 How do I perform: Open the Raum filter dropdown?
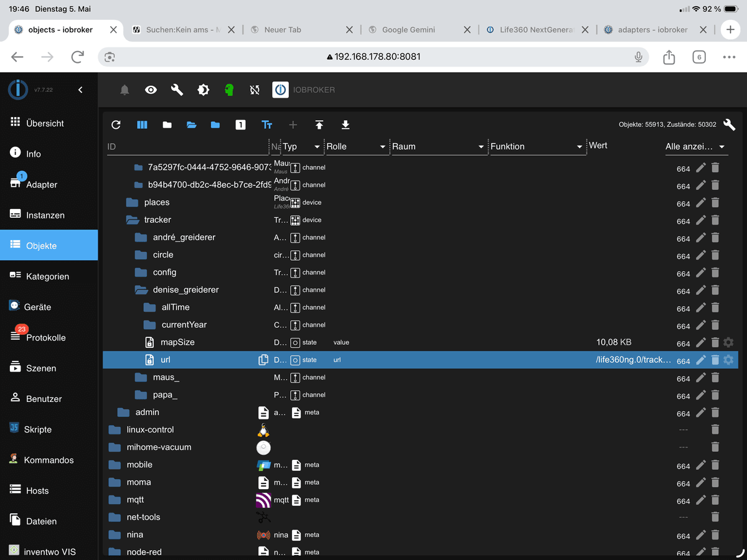pyautogui.click(x=438, y=147)
